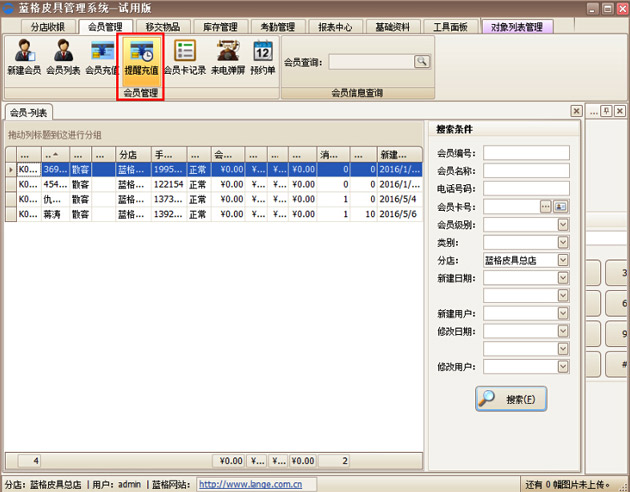Click the 会员充值 member recharge icon
630x492 pixels.
coord(102,56)
